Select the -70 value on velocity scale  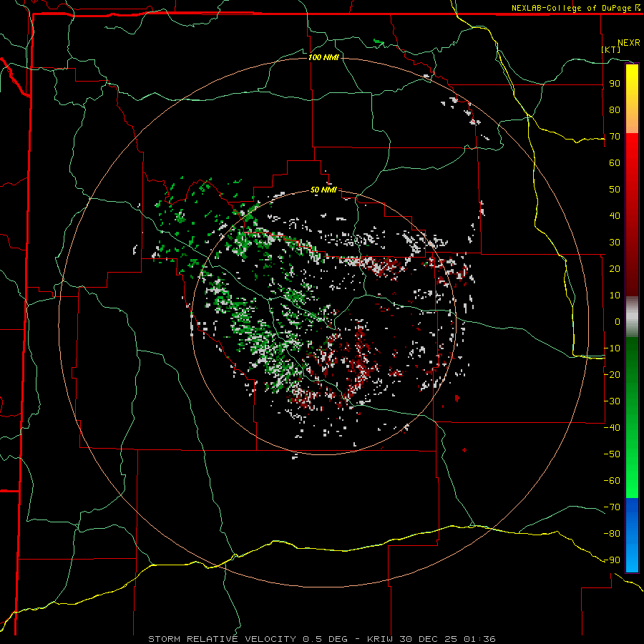tap(612, 507)
